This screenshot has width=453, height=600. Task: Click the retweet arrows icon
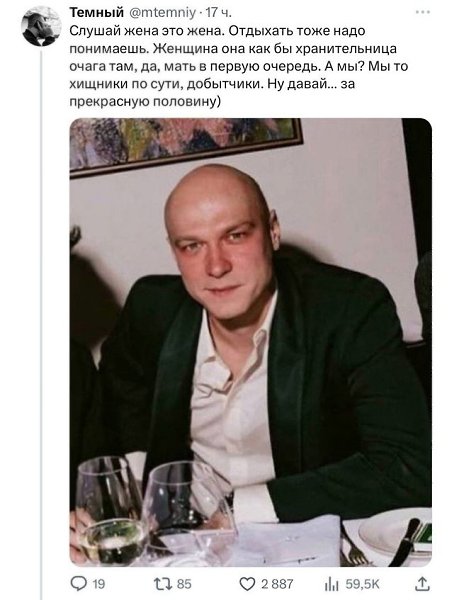[x=163, y=584]
